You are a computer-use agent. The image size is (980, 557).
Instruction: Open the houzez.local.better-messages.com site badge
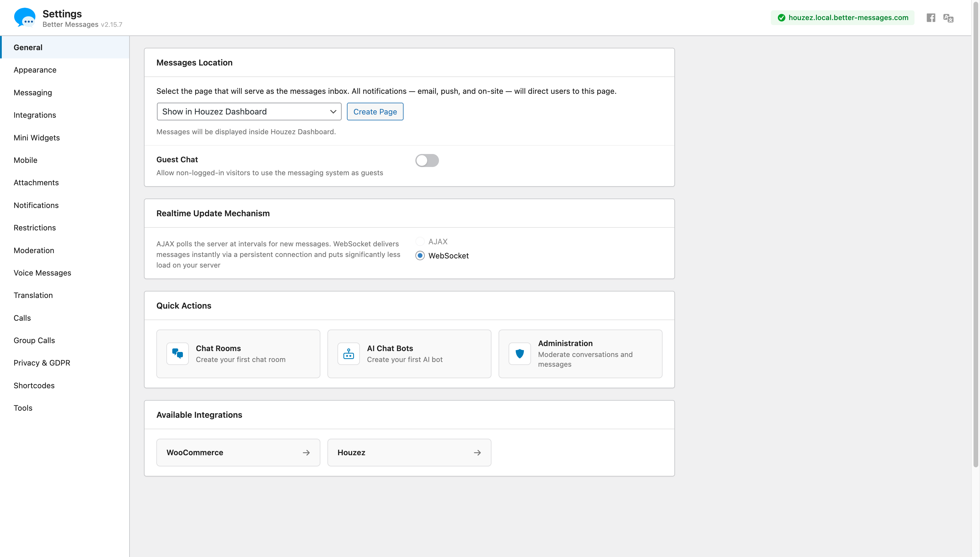[x=842, y=18]
